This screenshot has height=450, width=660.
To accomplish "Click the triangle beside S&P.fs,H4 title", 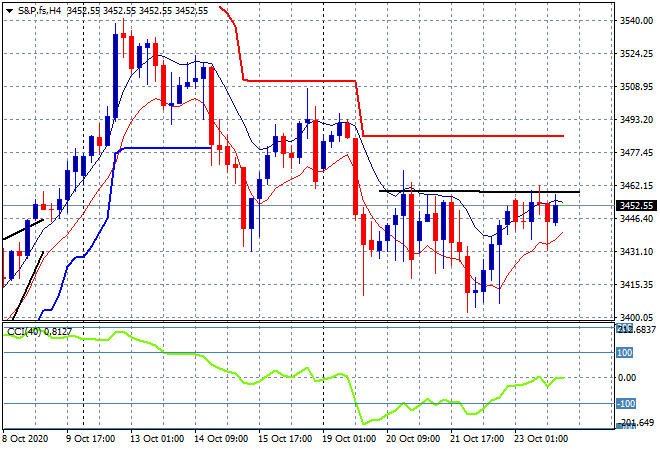I will point(9,11).
